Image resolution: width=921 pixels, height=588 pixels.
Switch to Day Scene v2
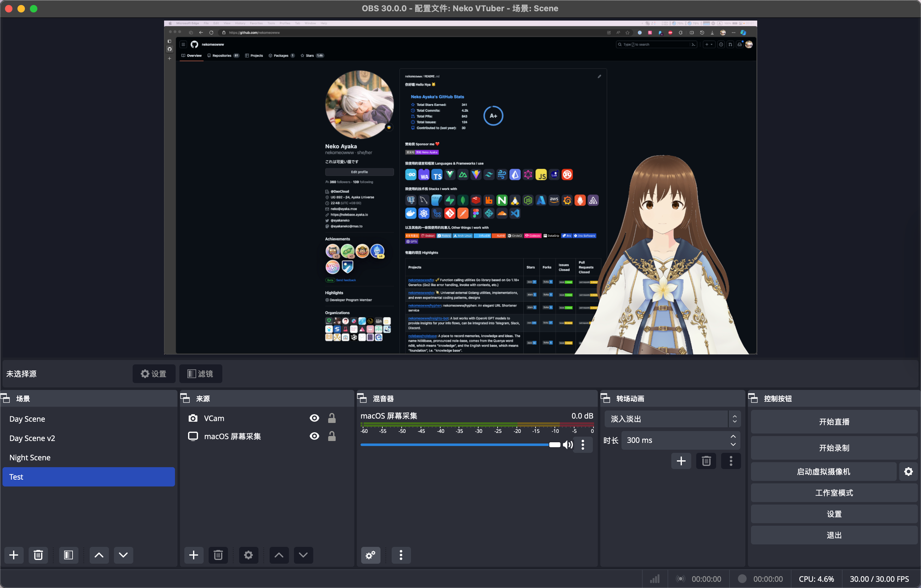coord(32,438)
